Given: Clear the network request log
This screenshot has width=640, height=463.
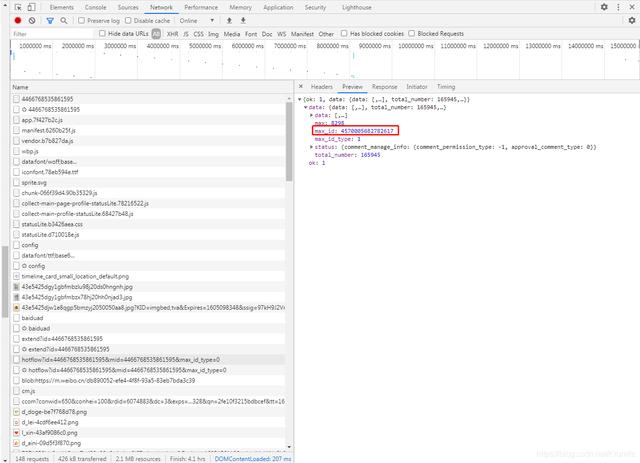Looking at the screenshot, I should pos(32,20).
